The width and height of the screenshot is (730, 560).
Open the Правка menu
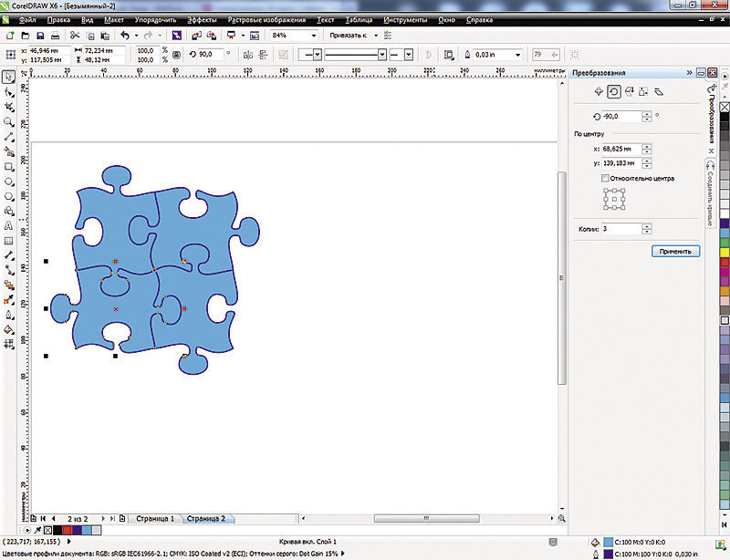[58, 20]
